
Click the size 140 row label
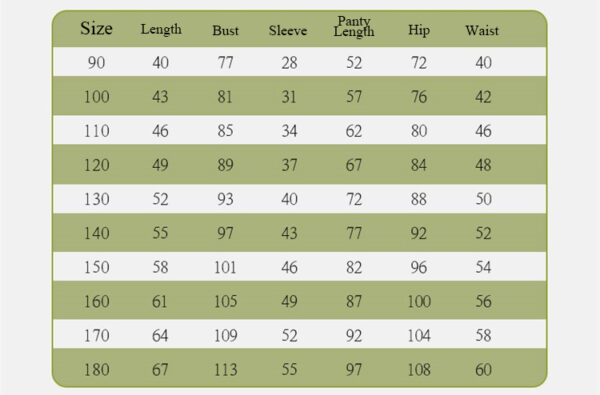[96, 233]
